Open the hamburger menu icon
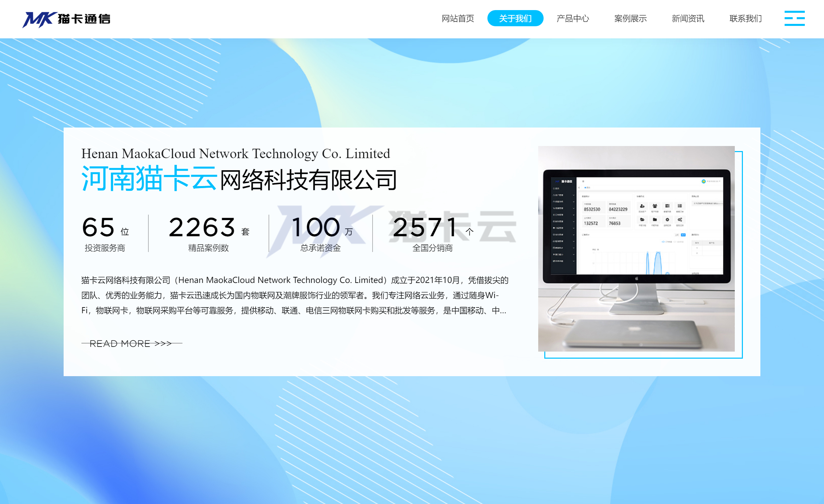This screenshot has height=504, width=824. coord(794,19)
